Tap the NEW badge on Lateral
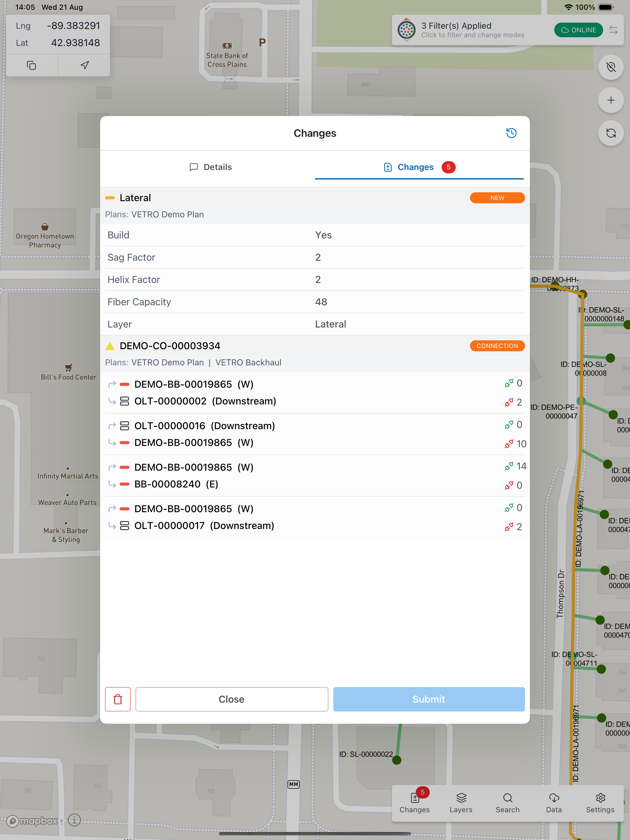The height and width of the screenshot is (840, 630). click(497, 198)
